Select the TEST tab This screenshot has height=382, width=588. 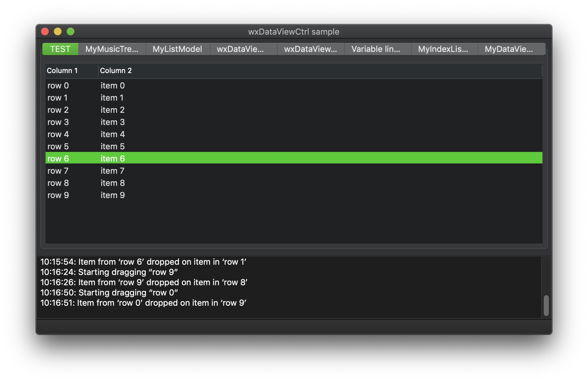60,49
